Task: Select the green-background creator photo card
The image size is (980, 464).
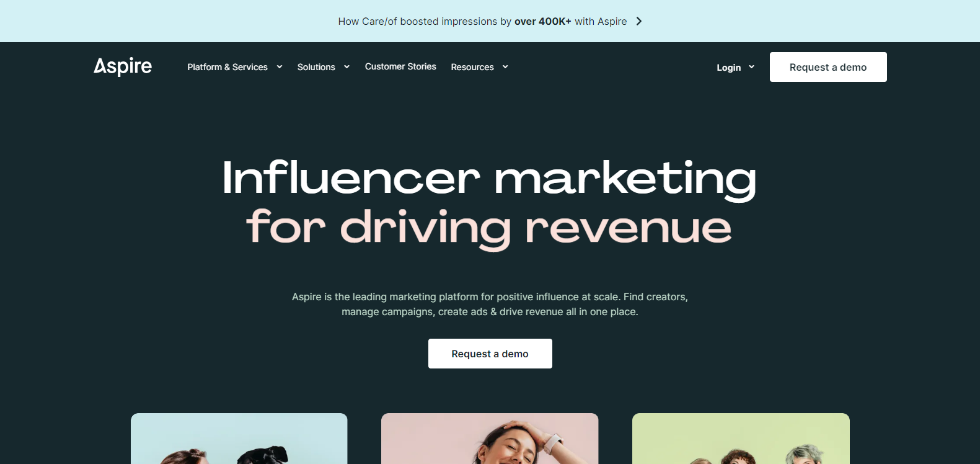Action: click(x=741, y=439)
